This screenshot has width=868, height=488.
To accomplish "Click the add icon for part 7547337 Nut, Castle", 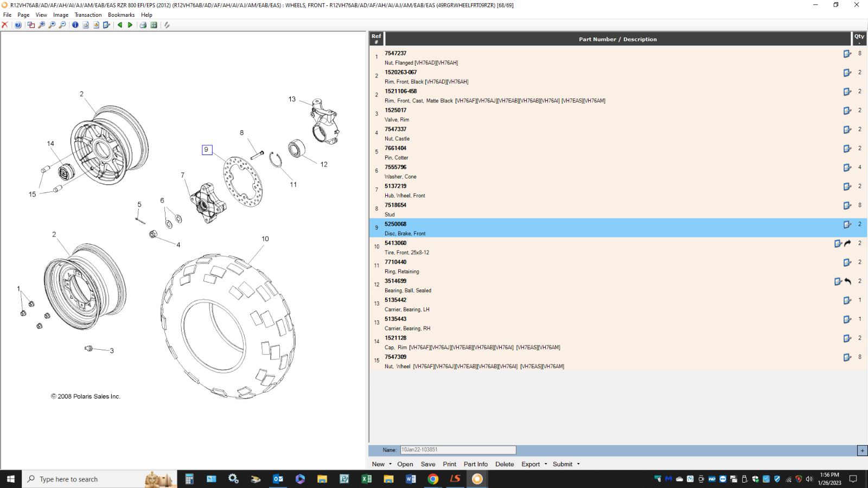I will point(847,130).
